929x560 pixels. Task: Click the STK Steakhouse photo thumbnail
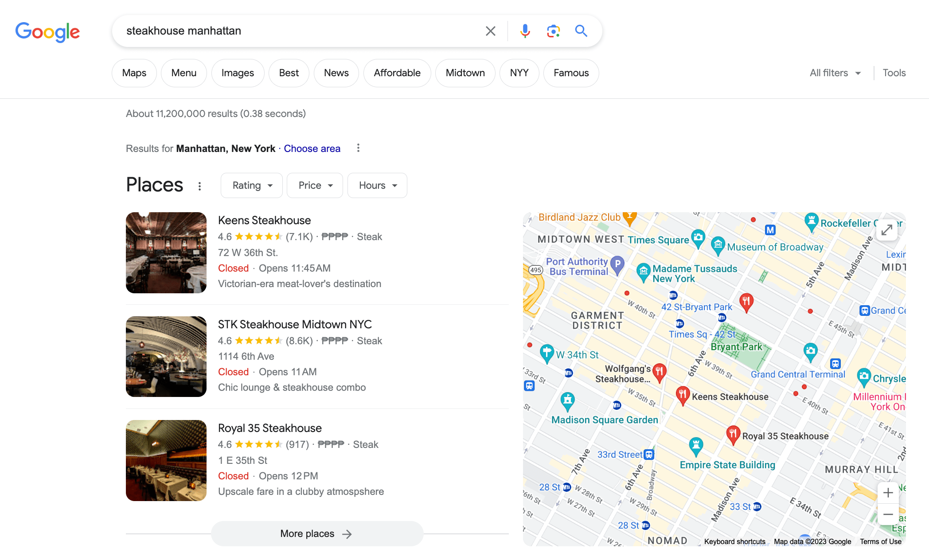tap(166, 357)
